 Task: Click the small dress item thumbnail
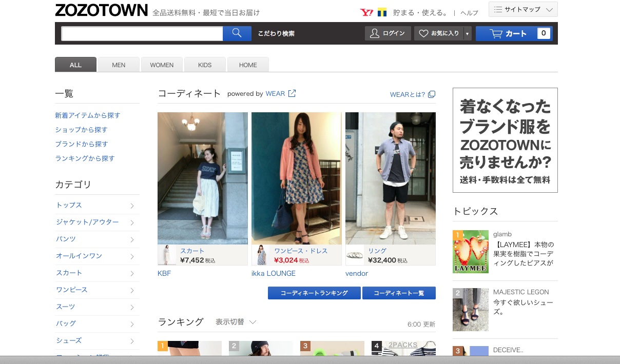click(x=261, y=255)
